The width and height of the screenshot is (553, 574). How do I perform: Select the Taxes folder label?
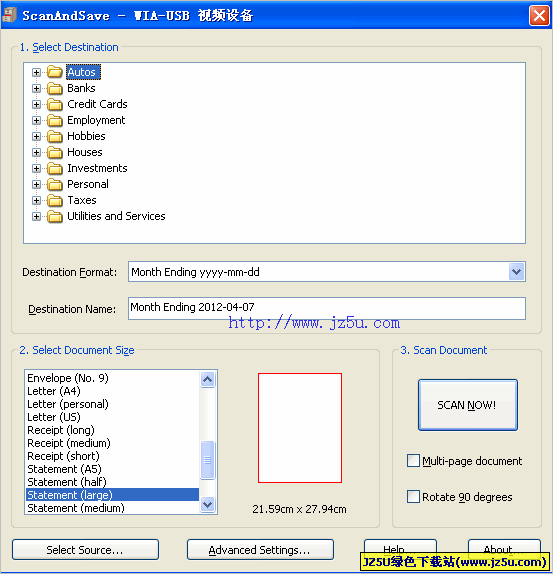click(82, 200)
